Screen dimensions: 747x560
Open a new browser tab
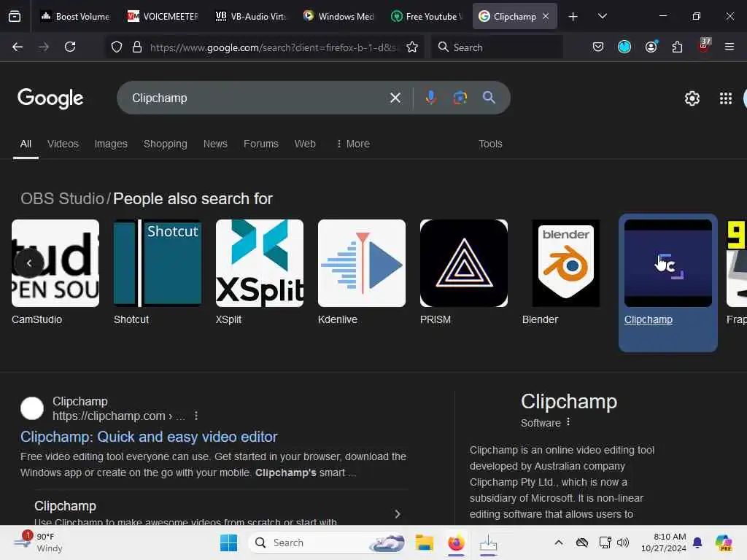point(573,16)
